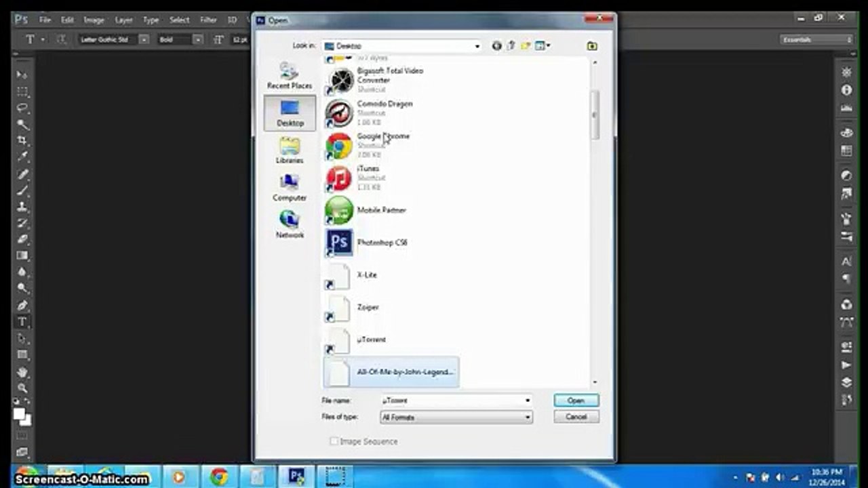Open the Filter menu

pos(208,20)
